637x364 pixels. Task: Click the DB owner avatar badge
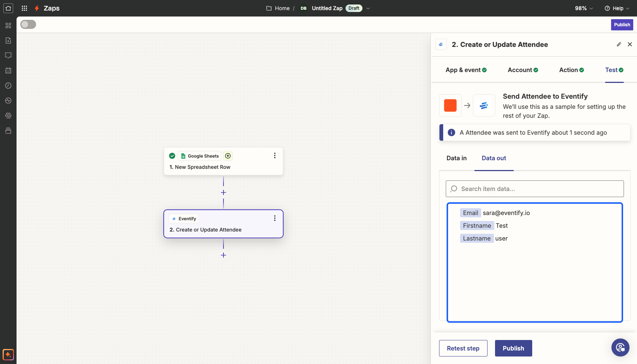303,8
